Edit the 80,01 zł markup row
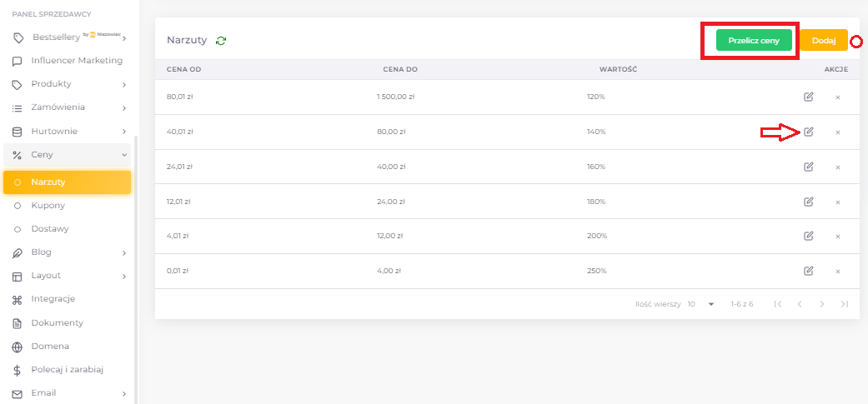868x404 pixels. 808,97
